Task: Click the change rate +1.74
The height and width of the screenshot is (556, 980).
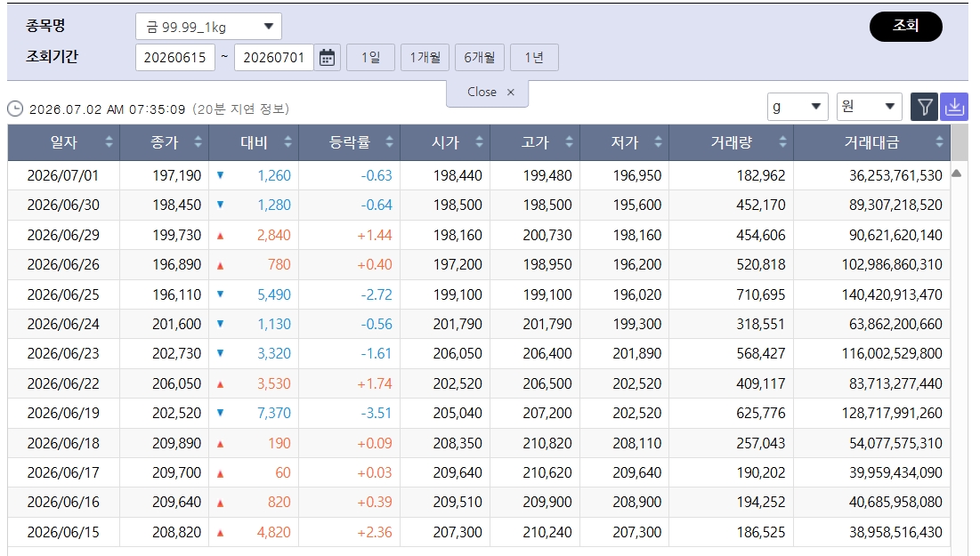Action: pyautogui.click(x=375, y=383)
